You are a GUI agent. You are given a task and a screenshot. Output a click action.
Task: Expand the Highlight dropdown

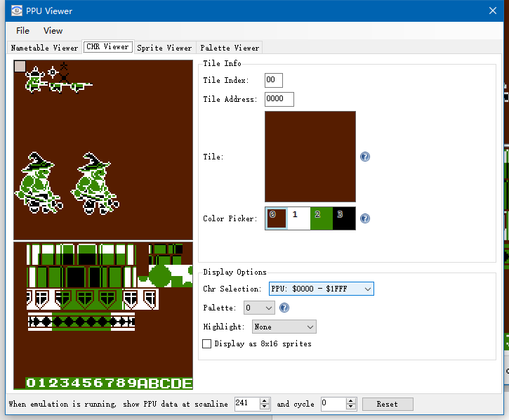284,327
